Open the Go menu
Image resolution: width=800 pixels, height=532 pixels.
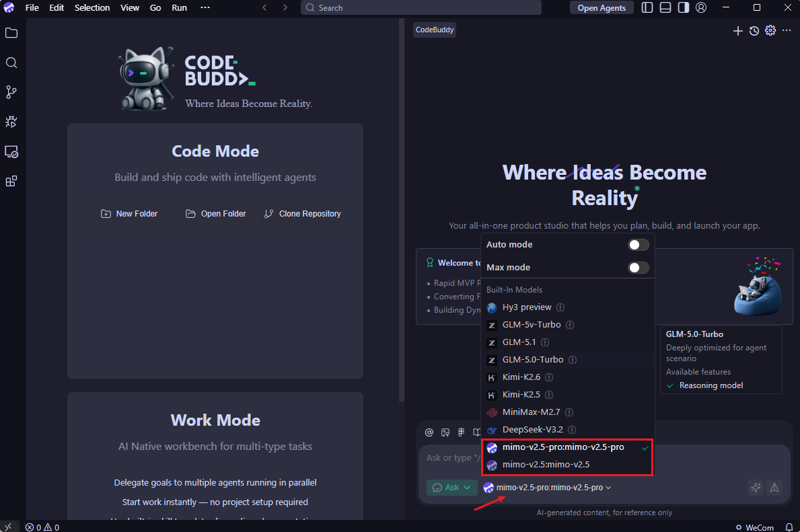[155, 7]
